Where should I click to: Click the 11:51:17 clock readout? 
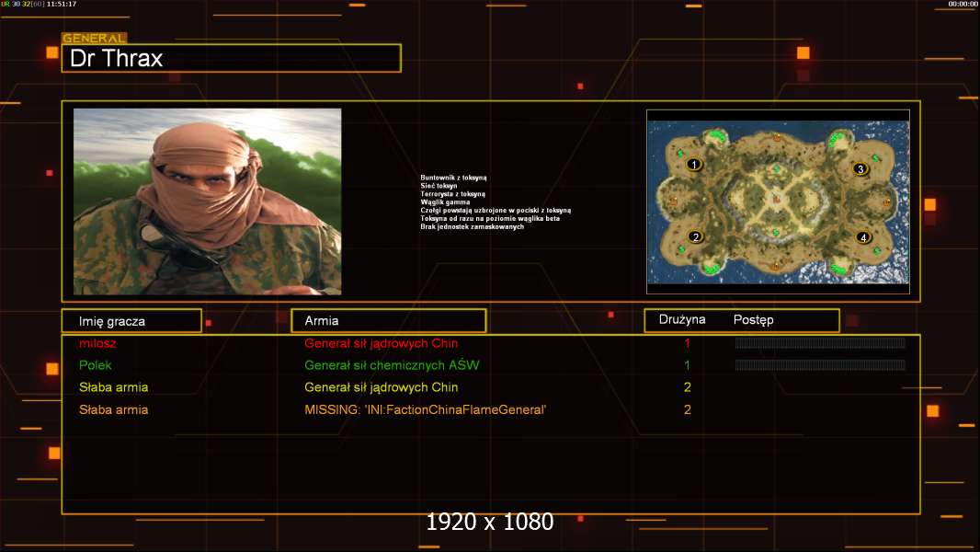tap(62, 4)
